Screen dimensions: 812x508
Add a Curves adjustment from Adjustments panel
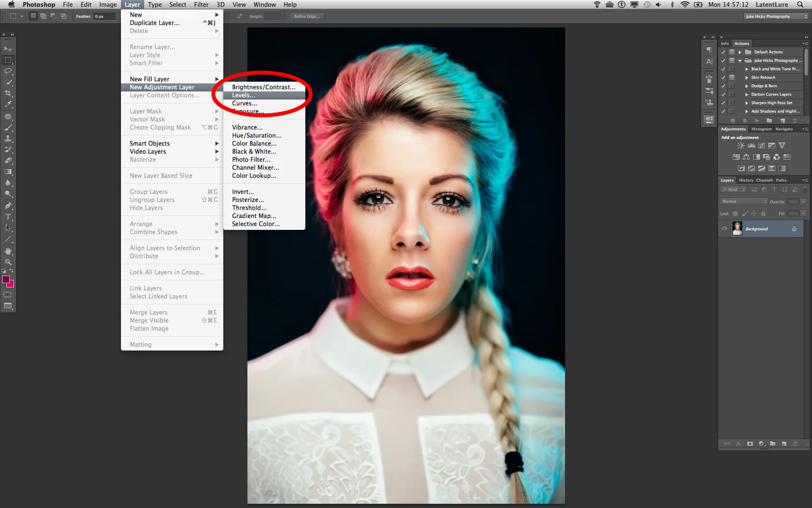tap(762, 146)
